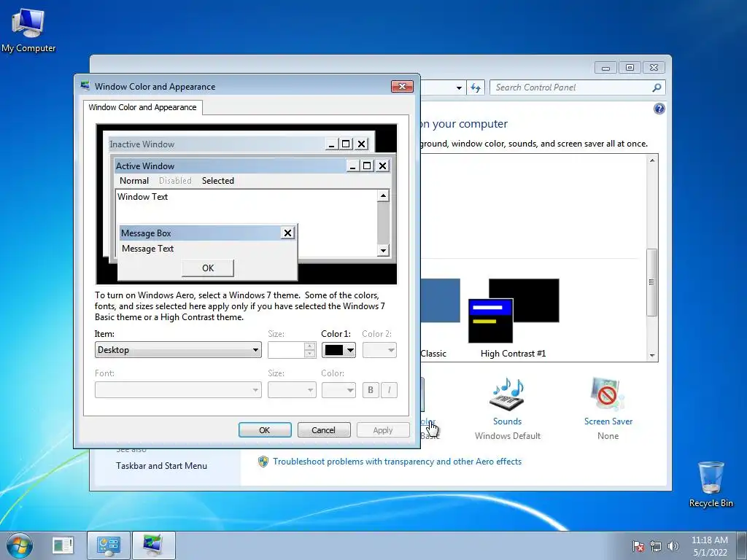The image size is (747, 560).
Task: Select the High Contrast #1 theme thumbnail
Action: [x=514, y=311]
